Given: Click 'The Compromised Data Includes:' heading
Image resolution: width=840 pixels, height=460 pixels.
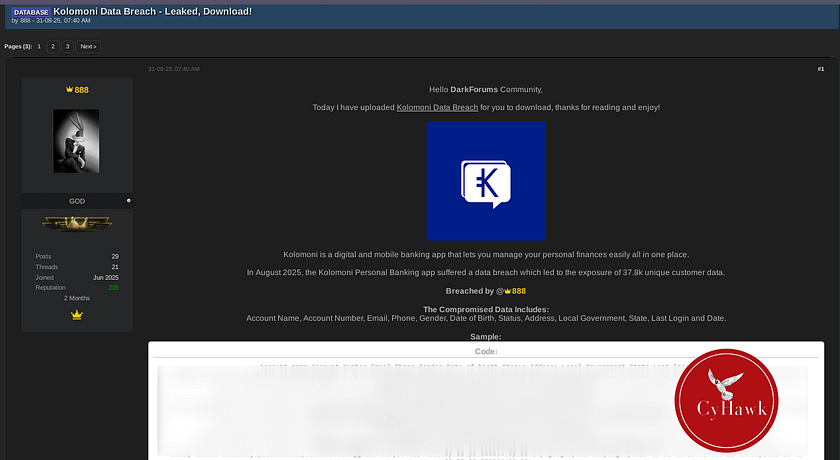Looking at the screenshot, I should tap(486, 310).
